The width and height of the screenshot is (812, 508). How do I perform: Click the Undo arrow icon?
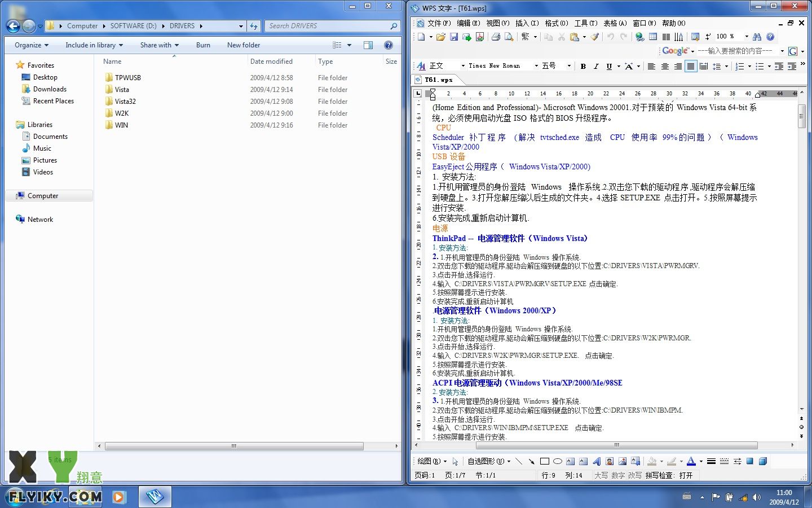tap(610, 37)
